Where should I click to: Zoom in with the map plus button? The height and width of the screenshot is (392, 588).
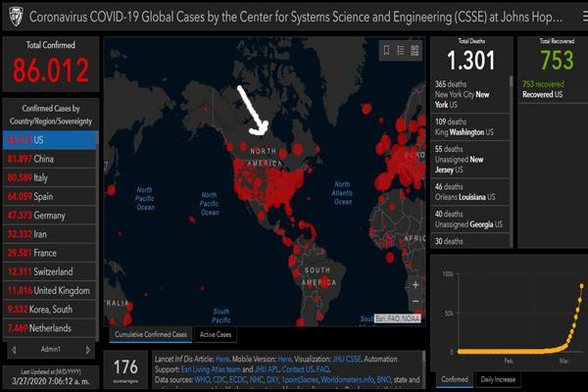416,285
